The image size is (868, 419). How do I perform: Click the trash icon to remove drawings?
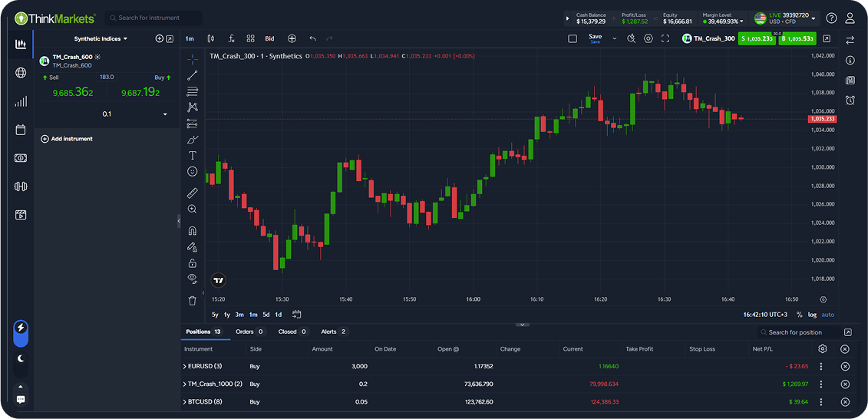click(193, 300)
